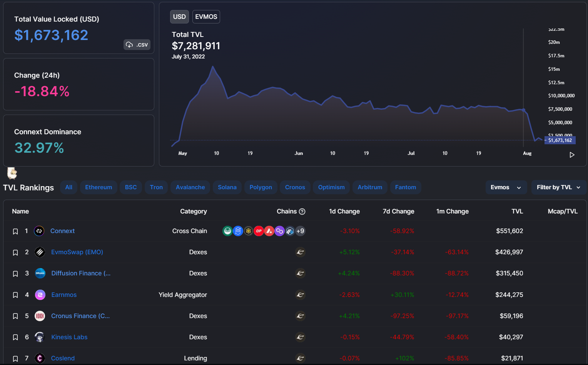Bookmark the Earnmos row
The width and height of the screenshot is (588, 365).
[15, 295]
